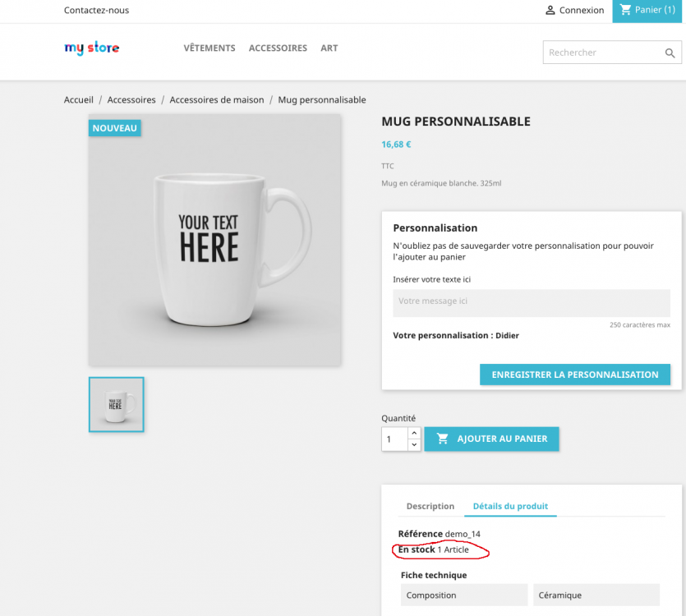Open the Vêtements menu
This screenshot has height=616, width=686.
[209, 48]
